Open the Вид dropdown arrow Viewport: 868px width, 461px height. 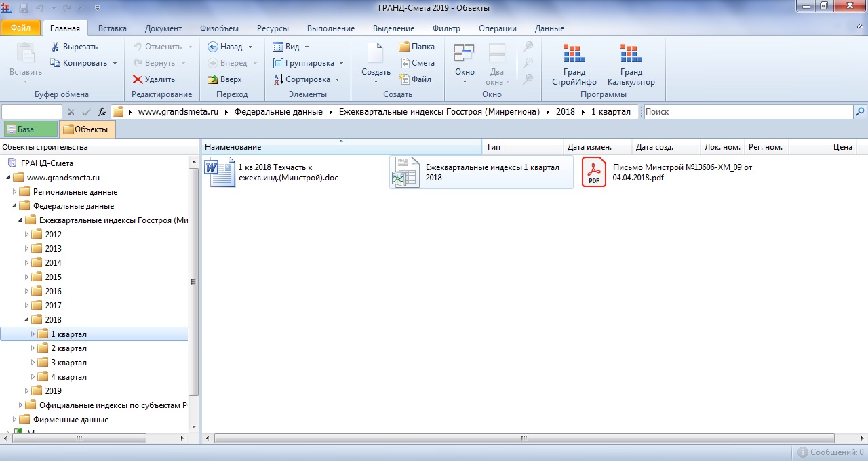pyautogui.click(x=307, y=47)
